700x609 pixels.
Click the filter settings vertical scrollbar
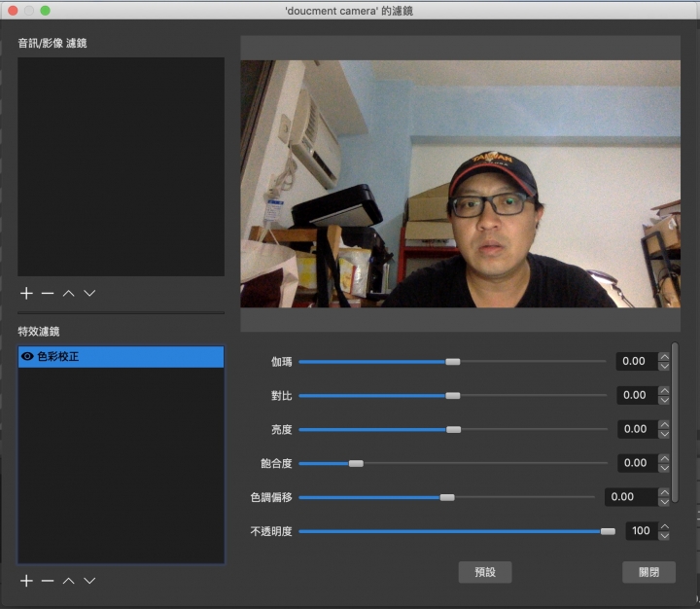[x=675, y=420]
